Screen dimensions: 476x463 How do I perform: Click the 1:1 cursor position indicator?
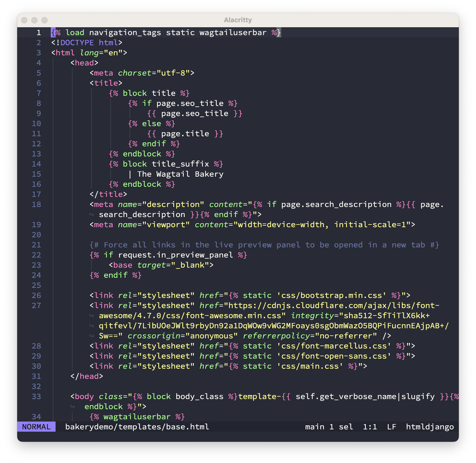pos(370,427)
